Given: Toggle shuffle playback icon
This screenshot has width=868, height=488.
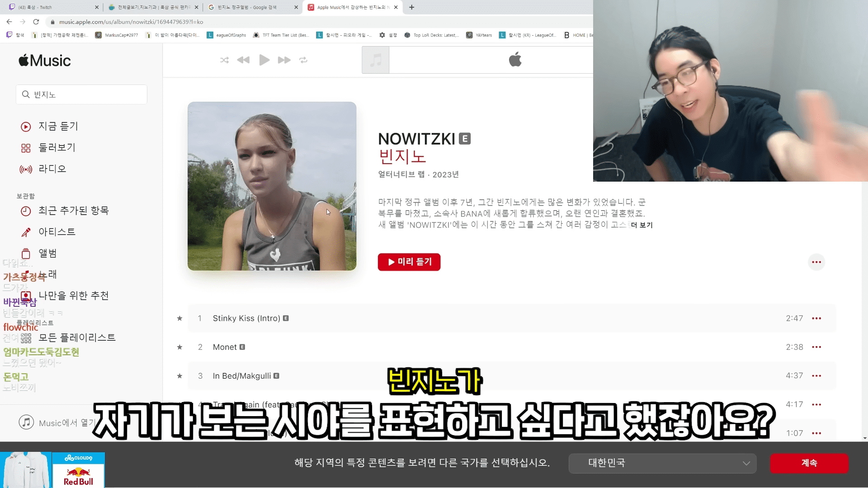Looking at the screenshot, I should 224,60.
